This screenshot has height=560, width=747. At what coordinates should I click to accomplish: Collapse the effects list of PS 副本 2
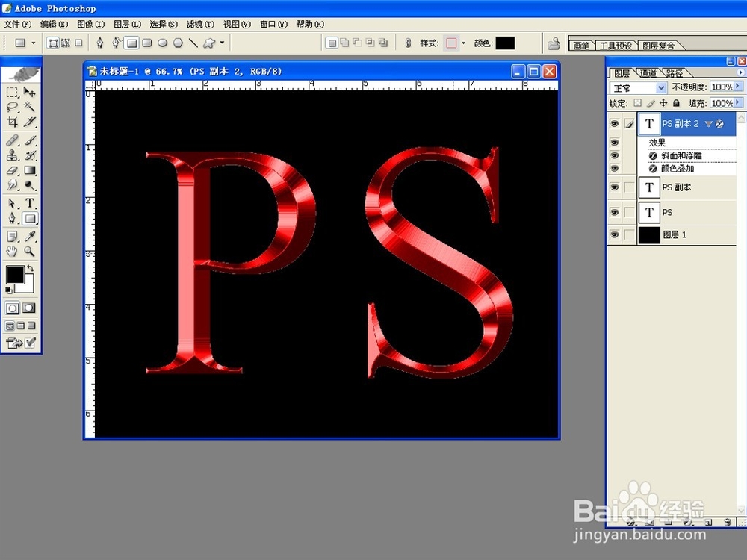[x=709, y=124]
